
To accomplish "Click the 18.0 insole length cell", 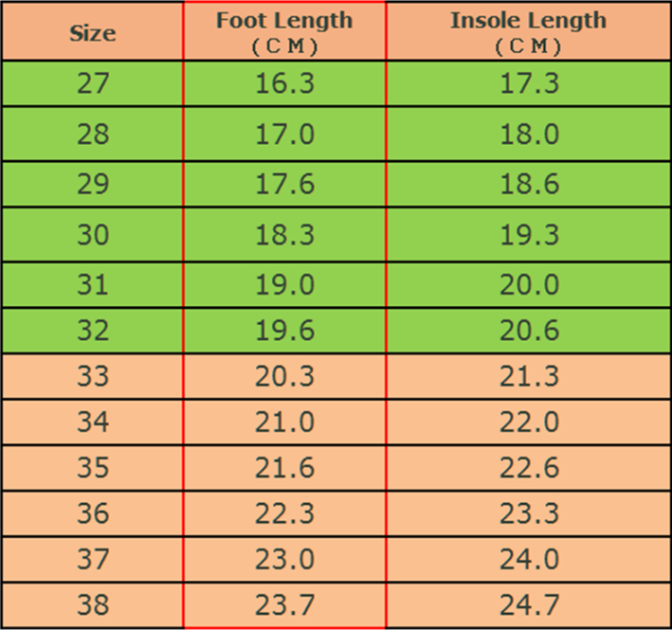I will (529, 134).
